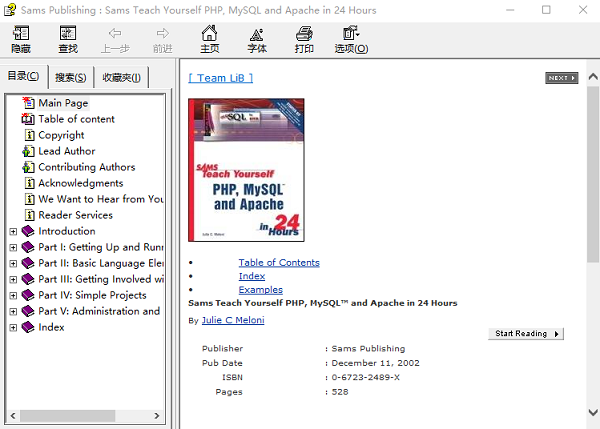Switch to the Favorites (收藏夹) tab

(122, 77)
